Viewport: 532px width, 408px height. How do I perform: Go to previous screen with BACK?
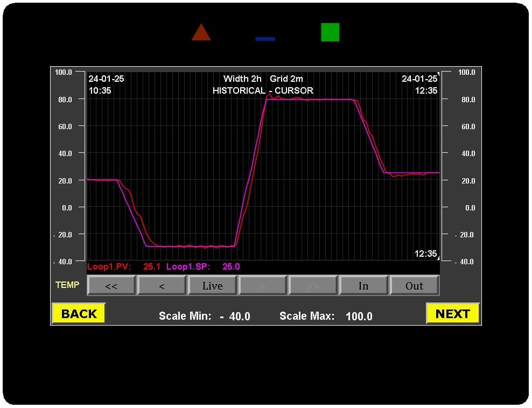coord(79,313)
